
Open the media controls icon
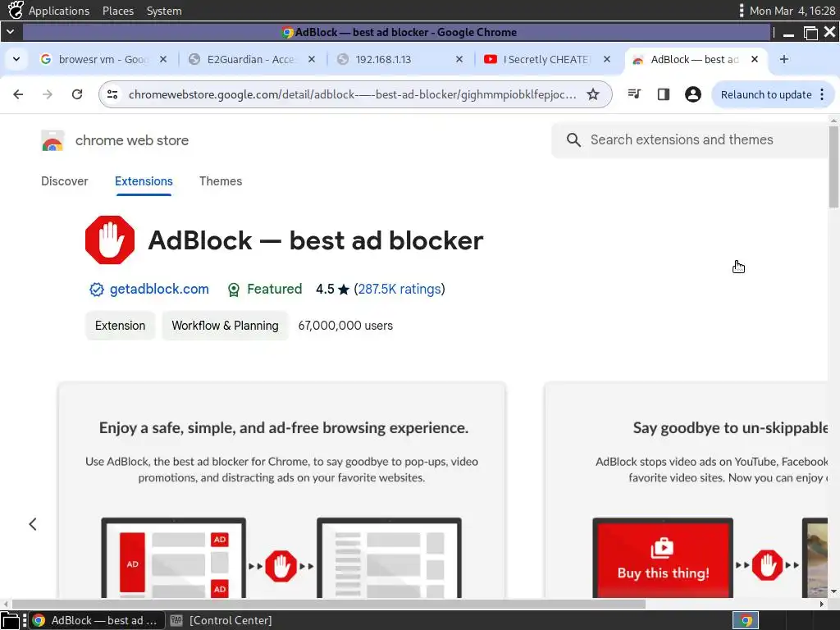click(x=634, y=94)
